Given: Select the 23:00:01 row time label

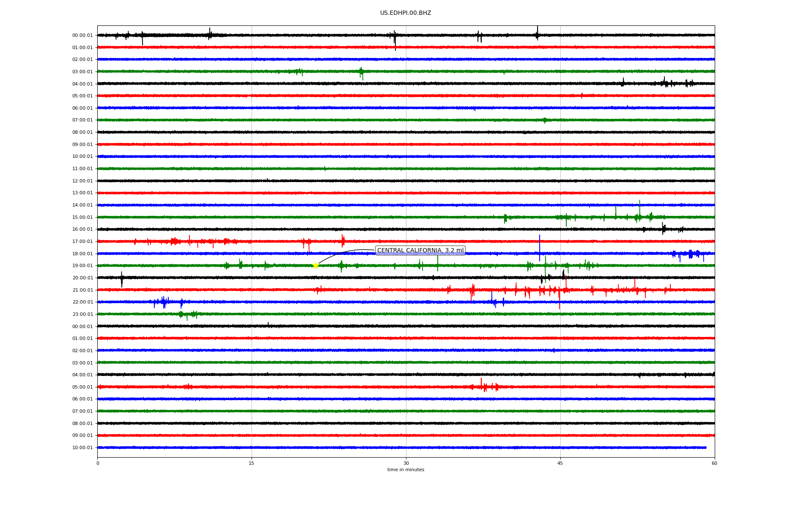Looking at the screenshot, I should coord(82,315).
